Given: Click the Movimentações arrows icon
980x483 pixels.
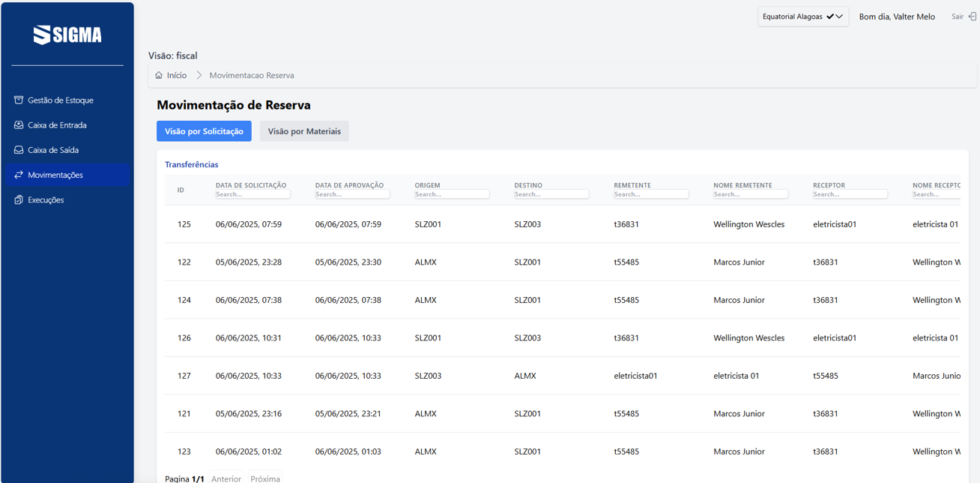Looking at the screenshot, I should [19, 175].
